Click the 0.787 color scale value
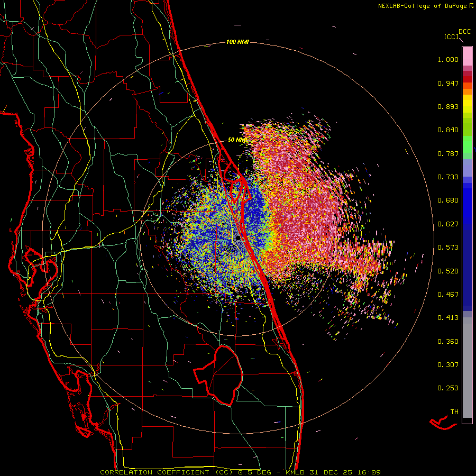The width and height of the screenshot is (476, 476). [448, 153]
